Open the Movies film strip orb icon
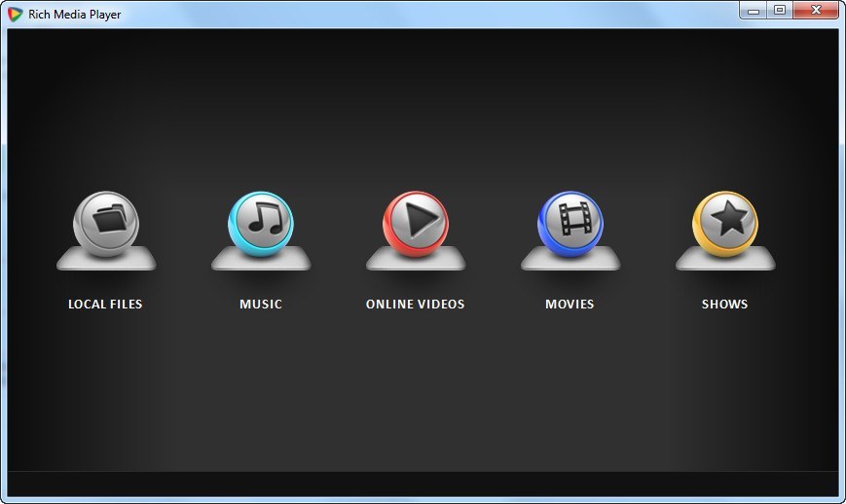This screenshot has height=504, width=846. pyautogui.click(x=570, y=224)
